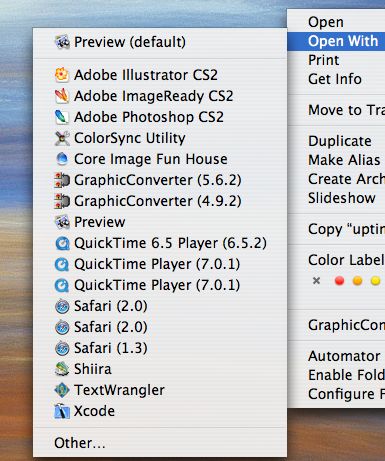Click the Core Image Fun House icon
The height and width of the screenshot is (461, 385).
tap(62, 159)
